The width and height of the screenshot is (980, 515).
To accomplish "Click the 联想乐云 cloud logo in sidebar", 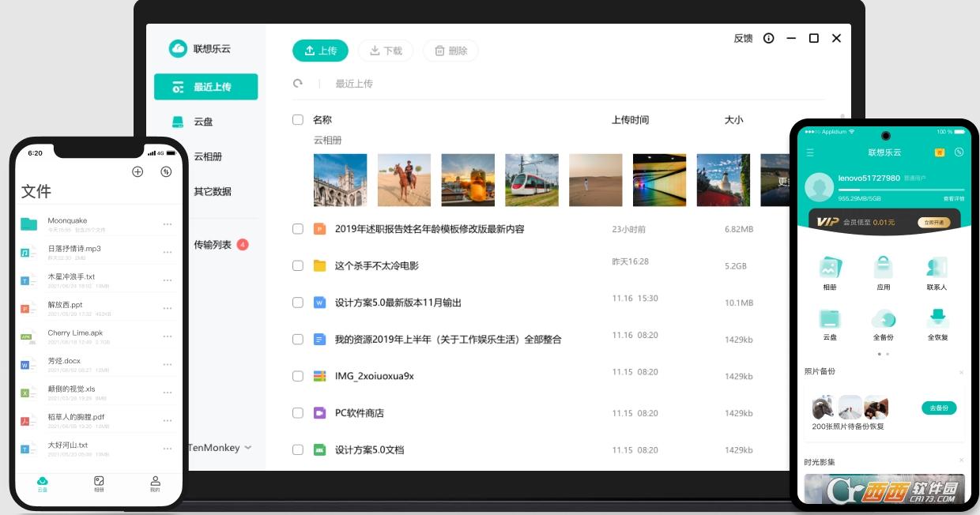I will [x=178, y=48].
